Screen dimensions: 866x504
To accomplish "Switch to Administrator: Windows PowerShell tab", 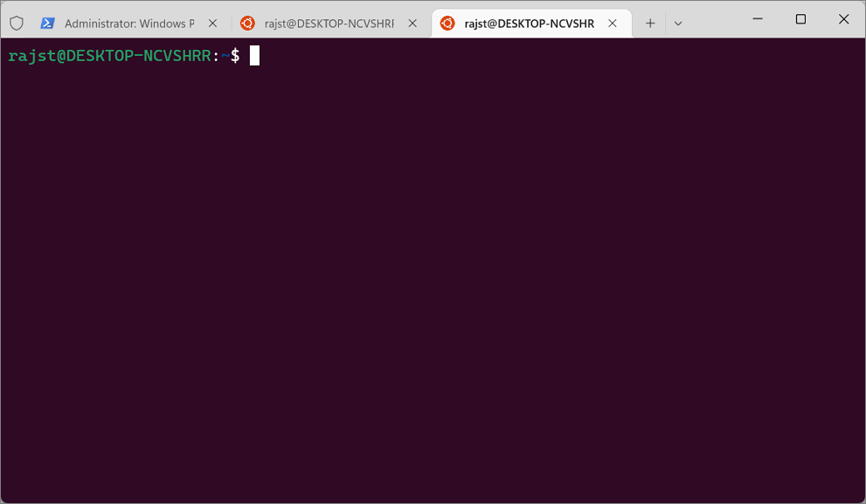I will [129, 24].
